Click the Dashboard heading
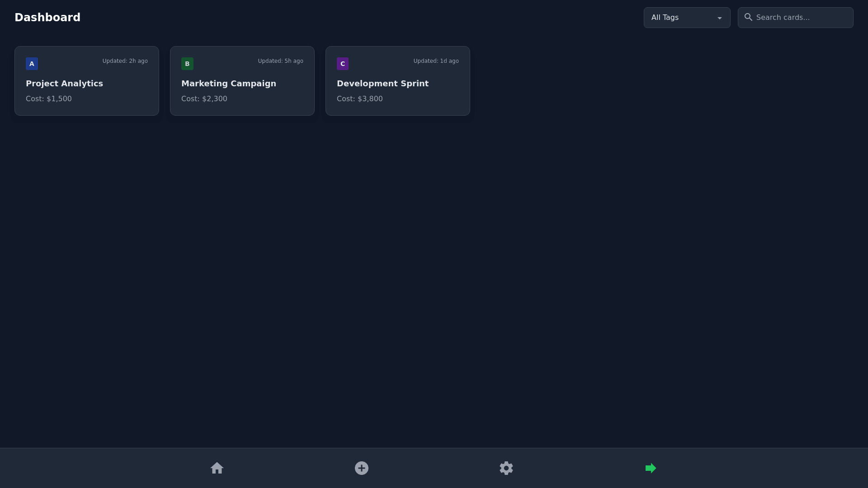 pyautogui.click(x=47, y=18)
